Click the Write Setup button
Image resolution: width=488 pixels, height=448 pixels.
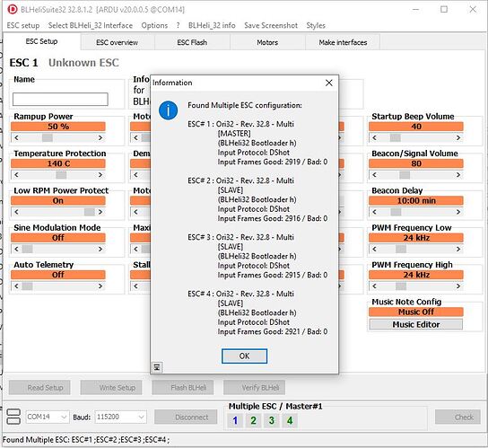[111, 388]
